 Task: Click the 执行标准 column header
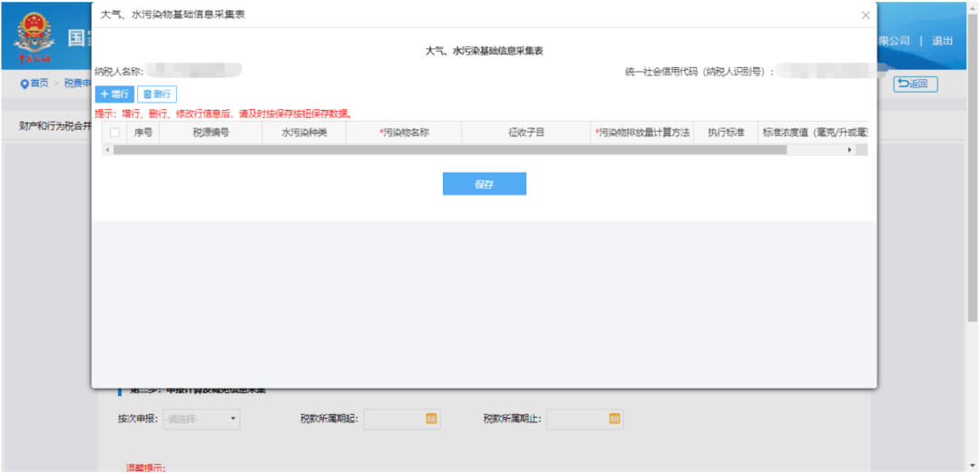(726, 133)
